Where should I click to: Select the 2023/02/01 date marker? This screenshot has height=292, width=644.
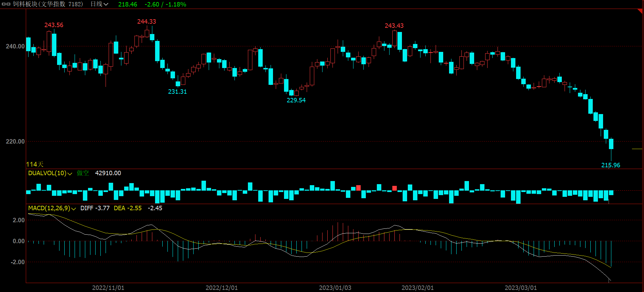[x=417, y=288]
